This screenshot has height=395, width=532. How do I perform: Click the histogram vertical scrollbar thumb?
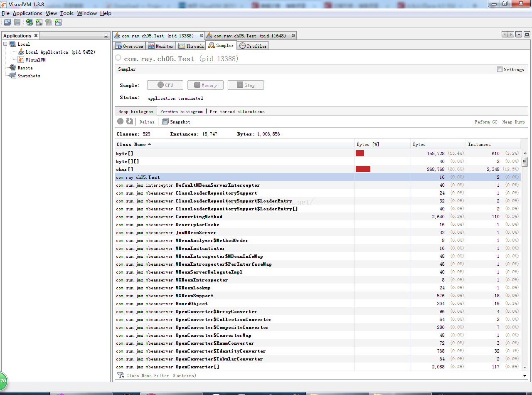tap(525, 161)
